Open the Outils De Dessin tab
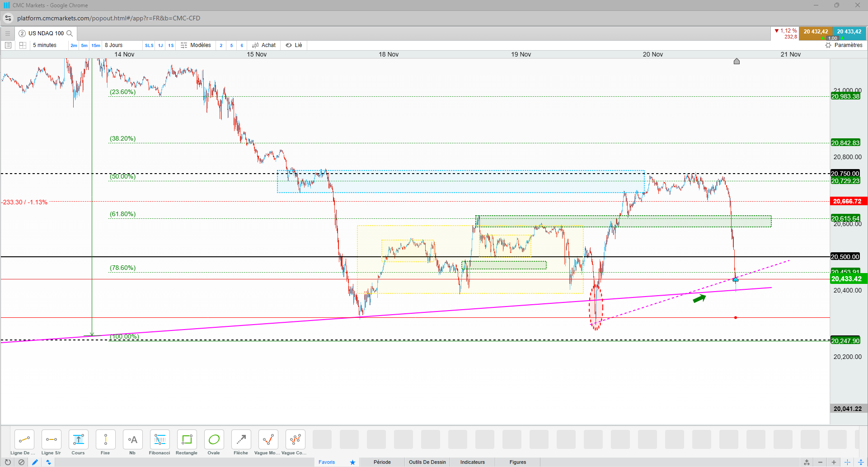 point(427,462)
